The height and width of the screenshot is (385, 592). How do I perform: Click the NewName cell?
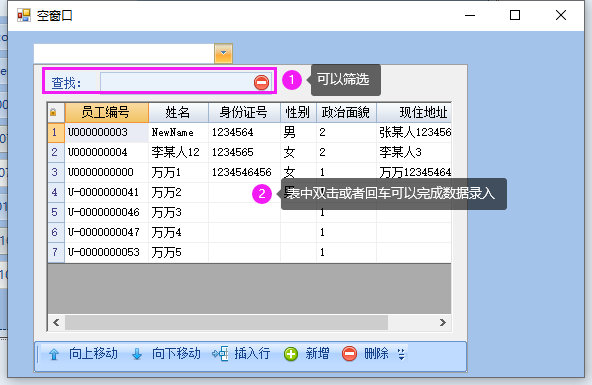point(179,132)
